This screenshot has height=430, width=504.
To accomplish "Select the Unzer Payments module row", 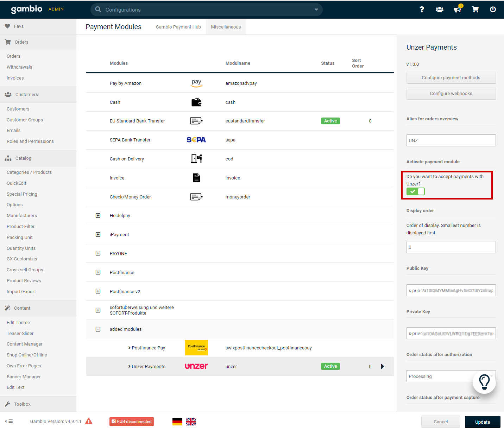I will click(240, 366).
